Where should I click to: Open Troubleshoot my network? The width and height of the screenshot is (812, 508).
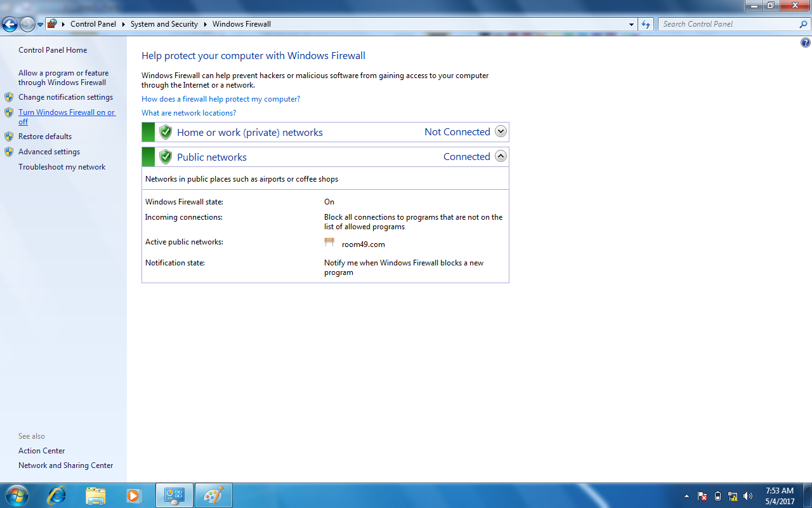pos(62,167)
